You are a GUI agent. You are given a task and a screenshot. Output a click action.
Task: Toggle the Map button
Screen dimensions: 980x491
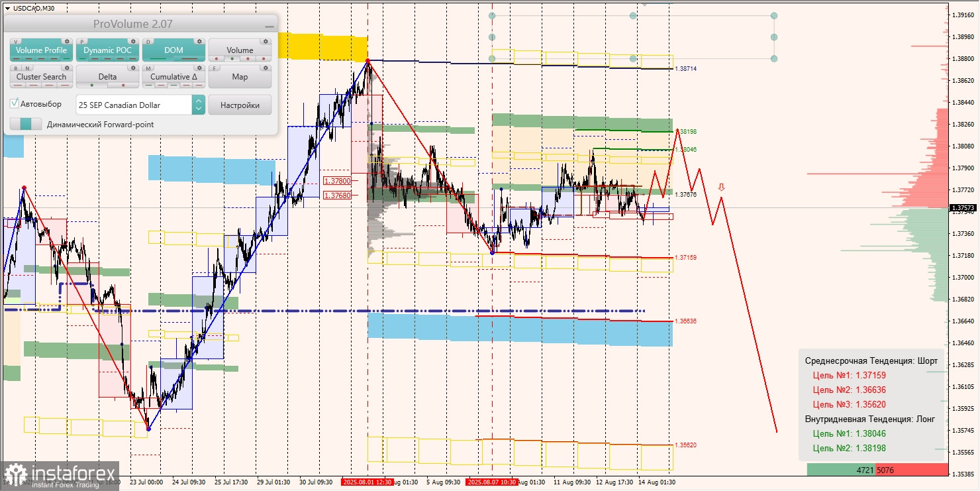tap(240, 77)
